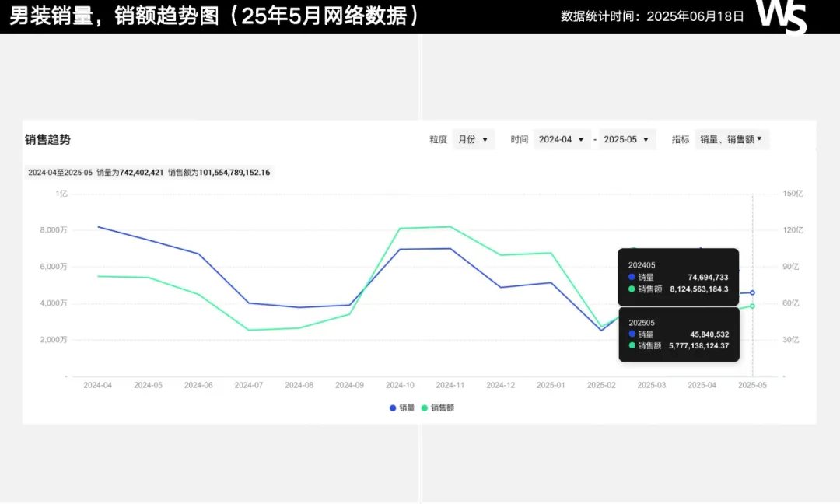
Task: Click the green 销售额 data marker at 2025-05
Action: coord(752,306)
